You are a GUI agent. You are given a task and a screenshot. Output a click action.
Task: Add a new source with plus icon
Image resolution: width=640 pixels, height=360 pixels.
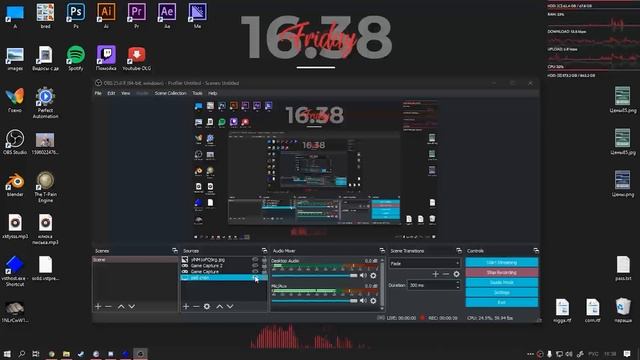pyautogui.click(x=186, y=306)
